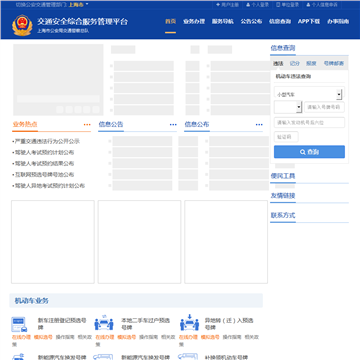This screenshot has height=360, width=360.
Task: Click the 交通安全综合服务管理平台 site title
Action: (82, 22)
